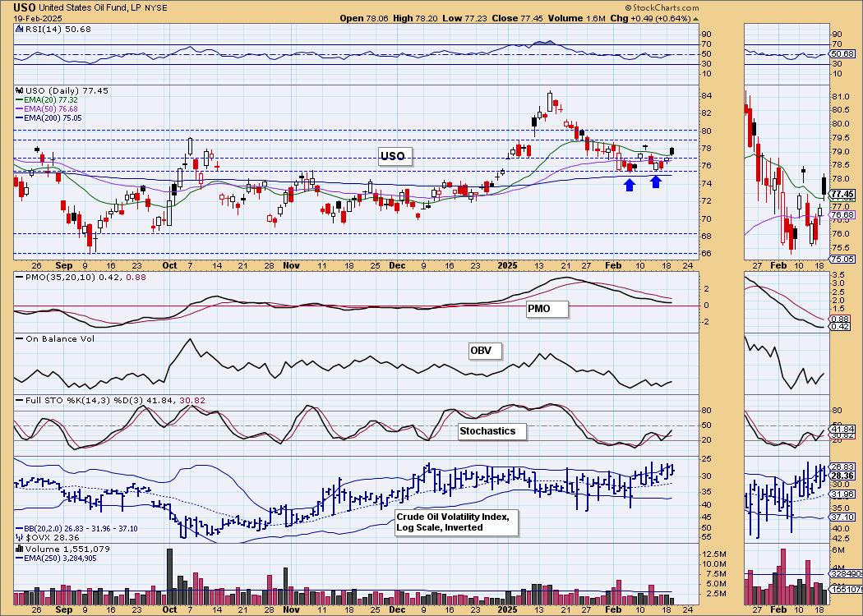Image resolution: width=863 pixels, height=616 pixels.
Task: Click the tallest black volume bar in early October
Action: pyautogui.click(x=169, y=577)
